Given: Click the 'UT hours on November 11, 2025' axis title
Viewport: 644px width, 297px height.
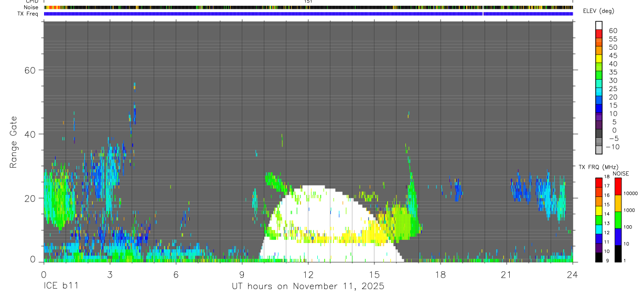Looking at the screenshot, I should click(x=308, y=287).
